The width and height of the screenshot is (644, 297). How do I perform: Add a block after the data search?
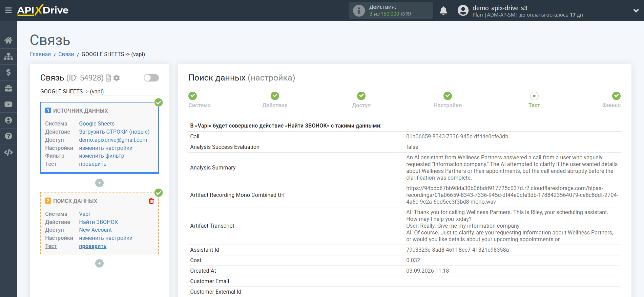[99, 263]
